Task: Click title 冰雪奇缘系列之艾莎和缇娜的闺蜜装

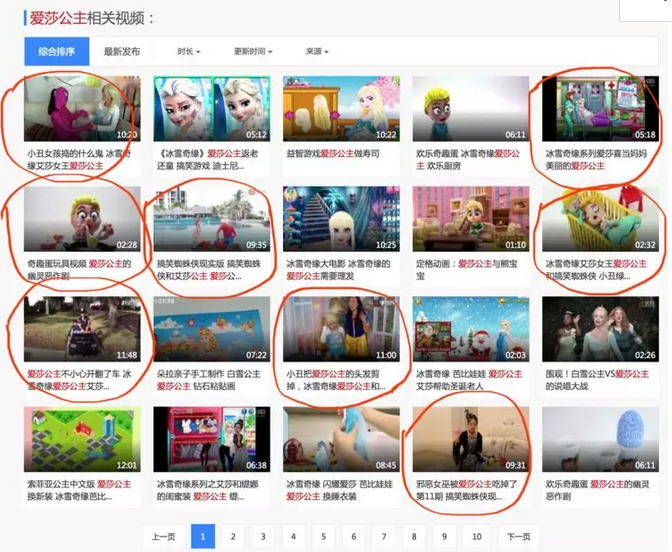Action: pos(208,490)
